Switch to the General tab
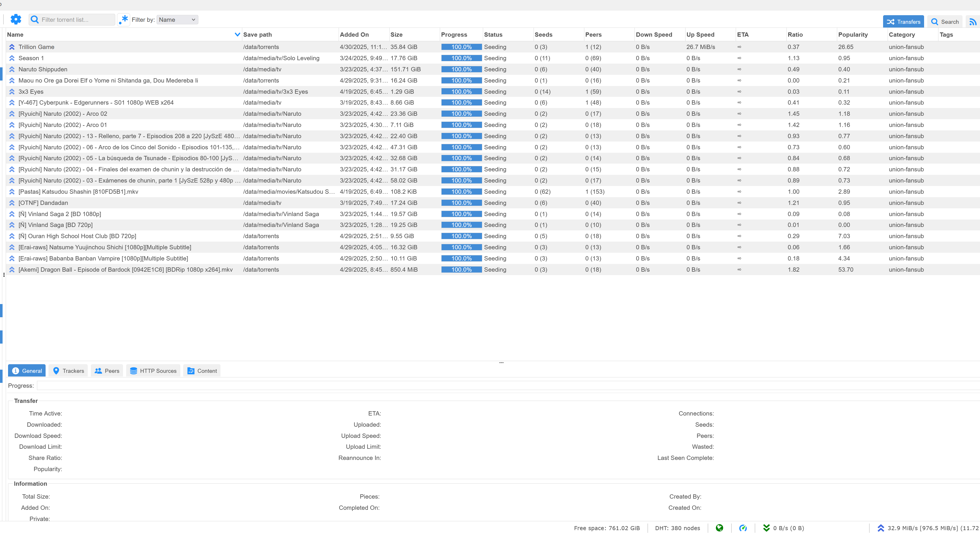 tap(27, 371)
